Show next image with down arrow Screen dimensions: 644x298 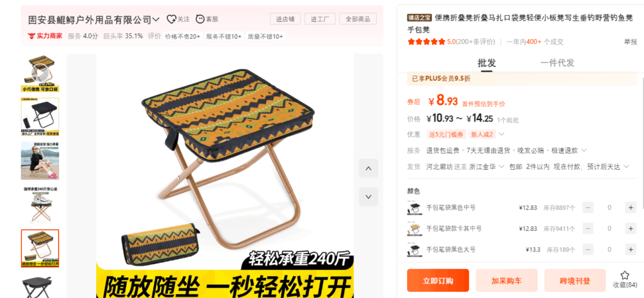click(x=369, y=197)
